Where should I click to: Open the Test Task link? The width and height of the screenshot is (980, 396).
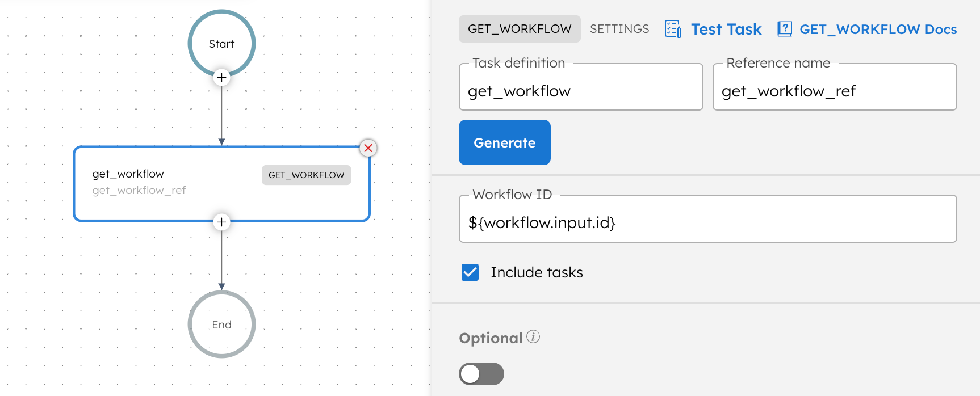(x=726, y=29)
